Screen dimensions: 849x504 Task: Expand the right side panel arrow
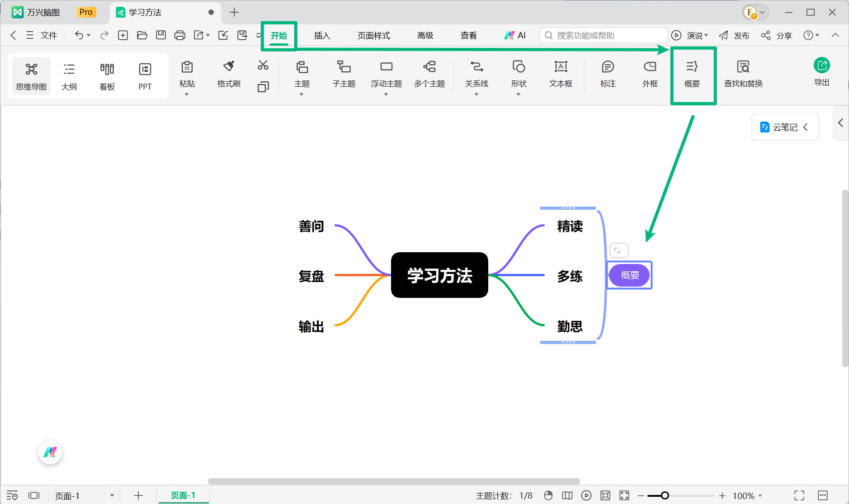[x=840, y=122]
